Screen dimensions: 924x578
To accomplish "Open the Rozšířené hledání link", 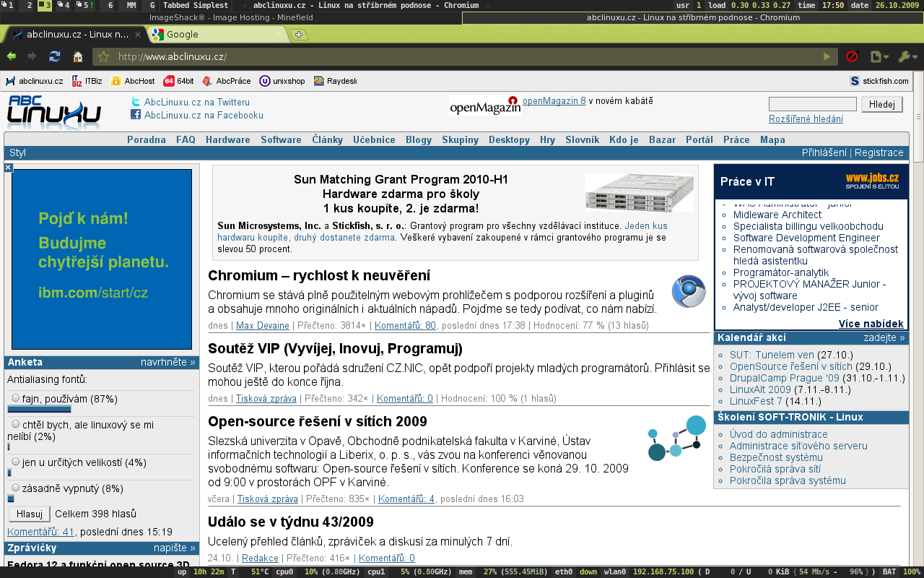I will [x=806, y=118].
